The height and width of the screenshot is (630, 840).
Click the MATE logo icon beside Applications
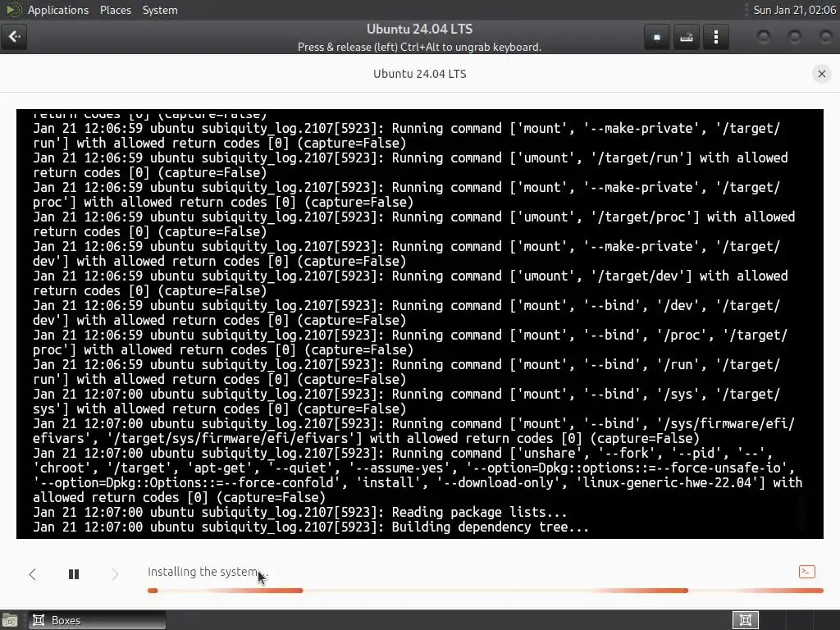(13, 10)
